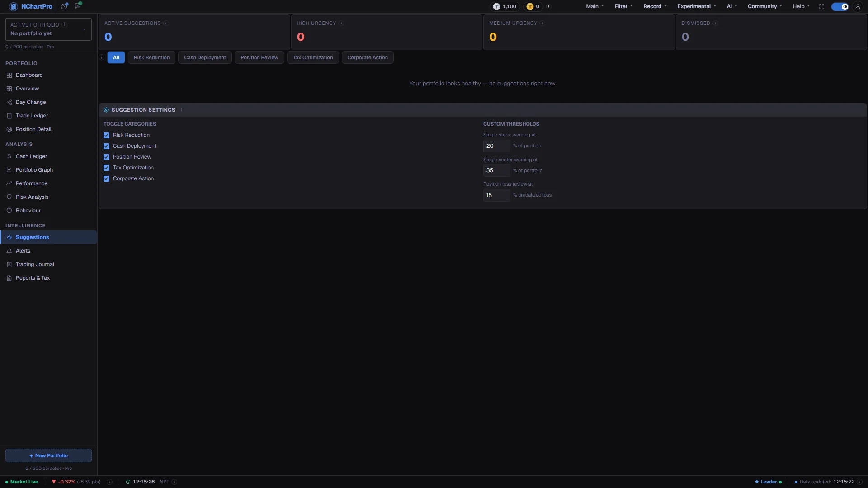Click the info icon next to Medium Urgency
Image resolution: width=868 pixels, height=488 pixels.
click(542, 23)
